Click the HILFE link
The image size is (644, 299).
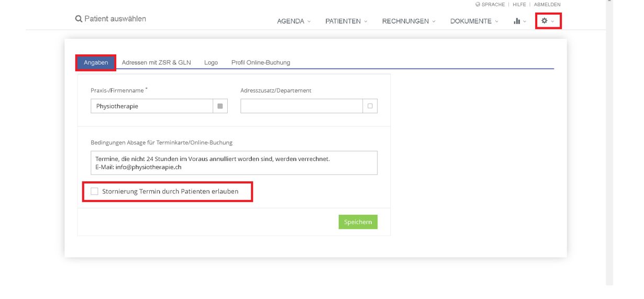[x=519, y=5]
